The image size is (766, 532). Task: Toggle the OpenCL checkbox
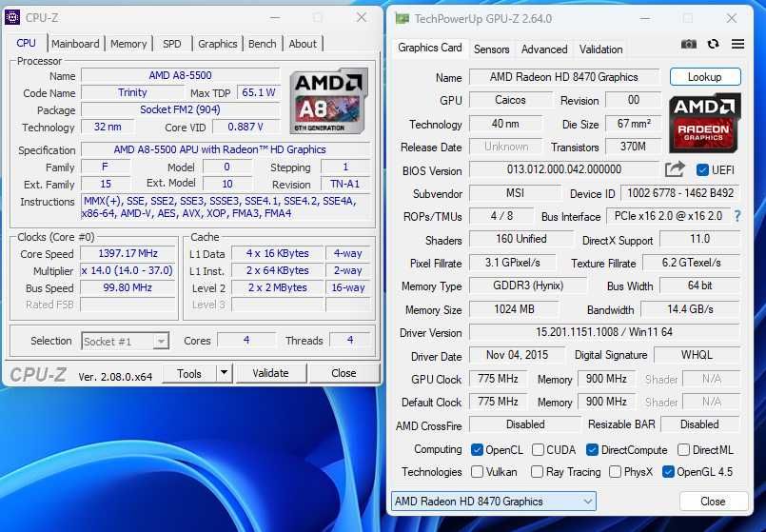pos(477,450)
